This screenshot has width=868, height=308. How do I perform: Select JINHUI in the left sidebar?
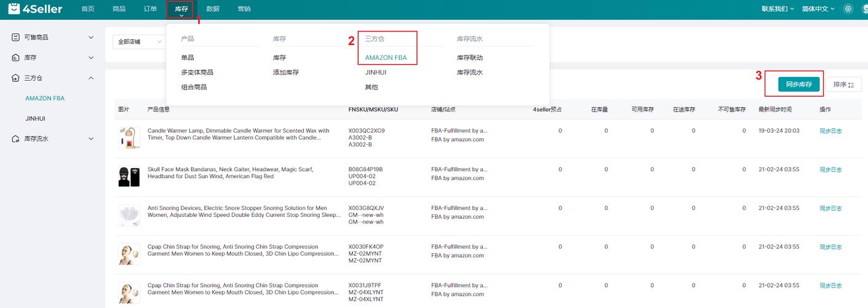35,118
